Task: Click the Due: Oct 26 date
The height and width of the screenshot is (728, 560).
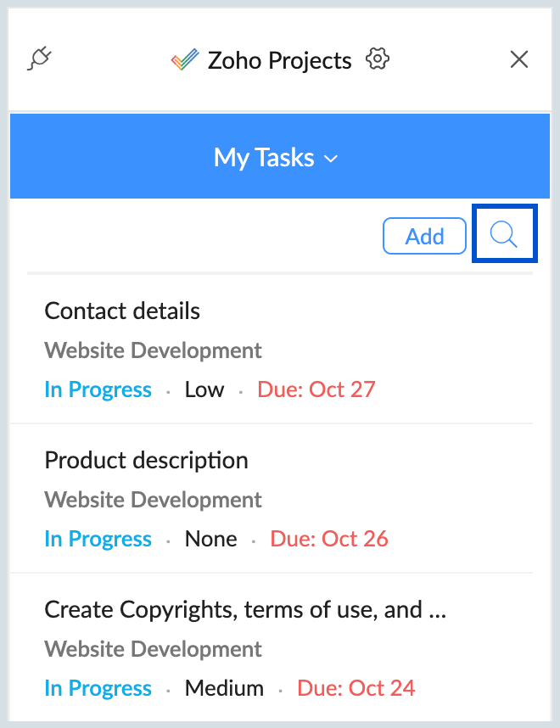Action: pyautogui.click(x=329, y=540)
